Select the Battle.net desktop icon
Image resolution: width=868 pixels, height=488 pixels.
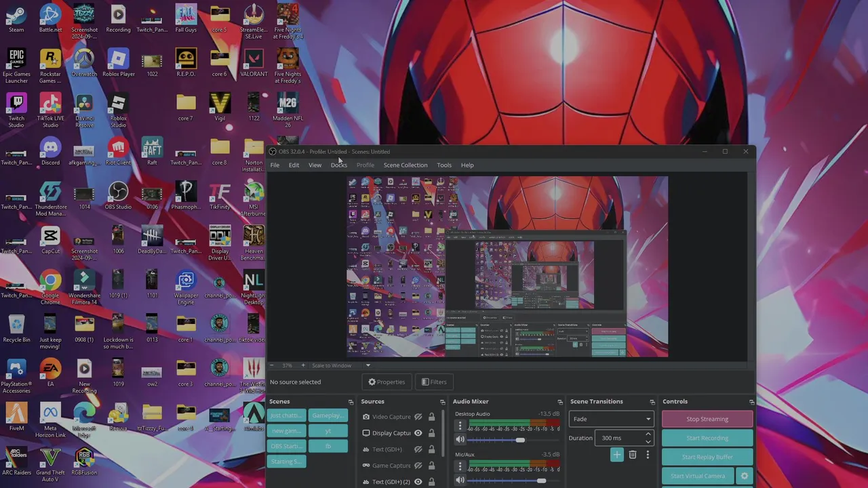[50, 19]
